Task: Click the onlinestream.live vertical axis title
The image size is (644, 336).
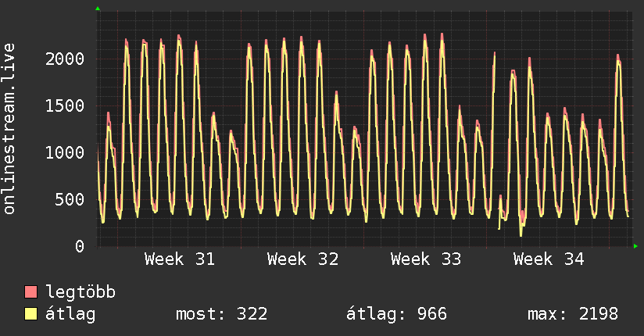Action: [x=9, y=129]
